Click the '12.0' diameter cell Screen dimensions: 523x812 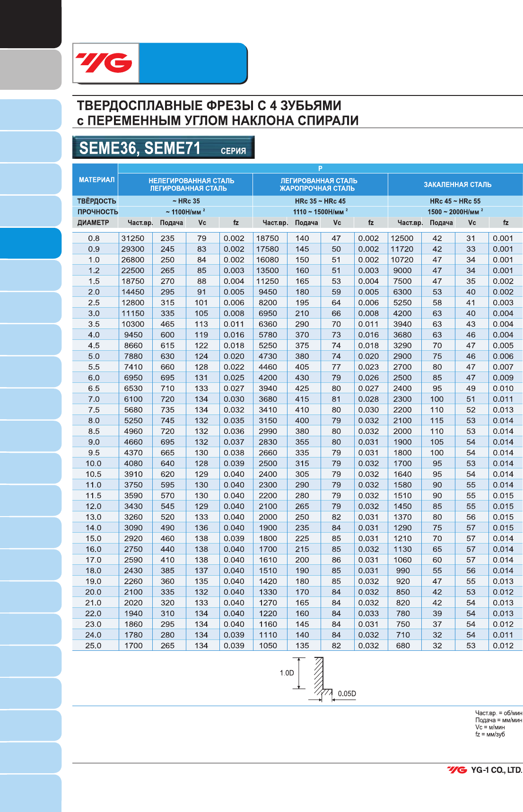click(x=94, y=506)
